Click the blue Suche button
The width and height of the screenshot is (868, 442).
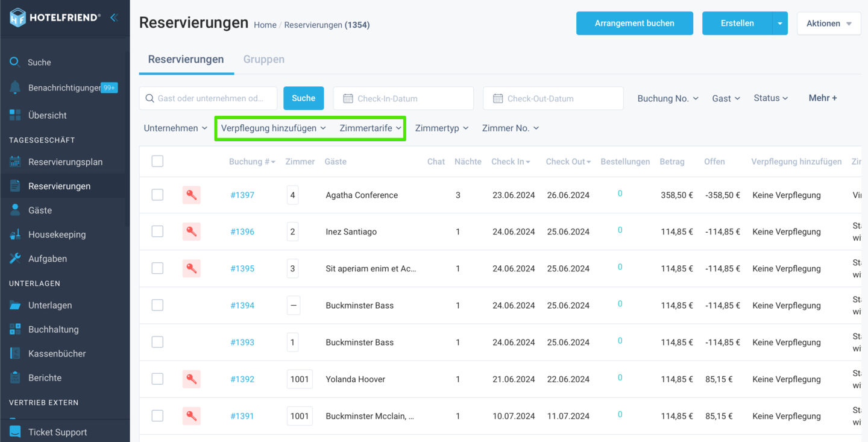(304, 98)
